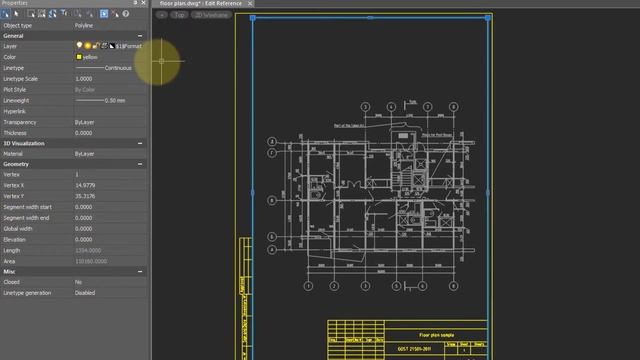Click the empty Hyperlink value field
Screen dimensions: 640x360
point(109,111)
